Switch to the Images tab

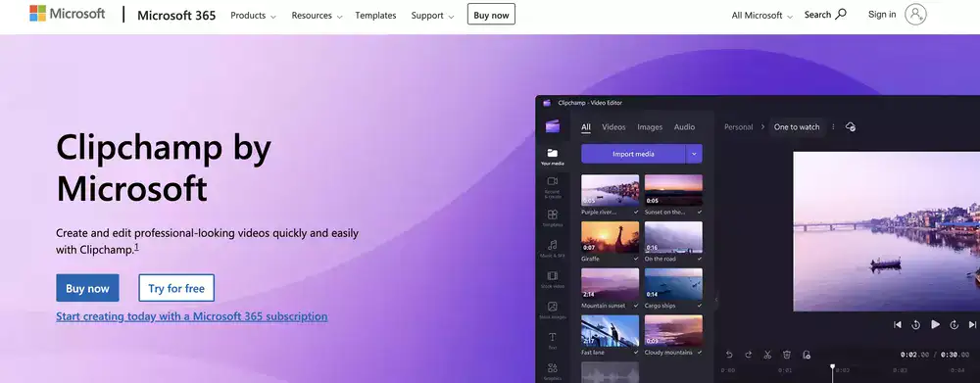tap(650, 126)
